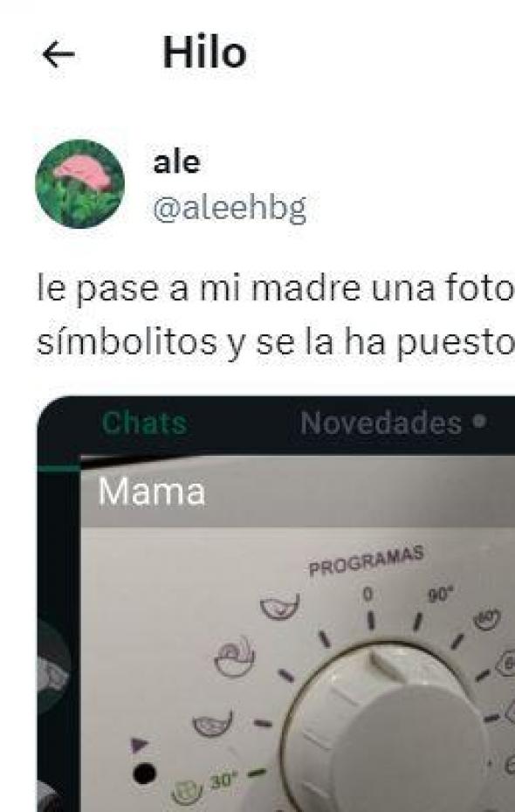The height and width of the screenshot is (812, 515).
Task: Open the @aleehbg handle link
Action: [x=230, y=209]
